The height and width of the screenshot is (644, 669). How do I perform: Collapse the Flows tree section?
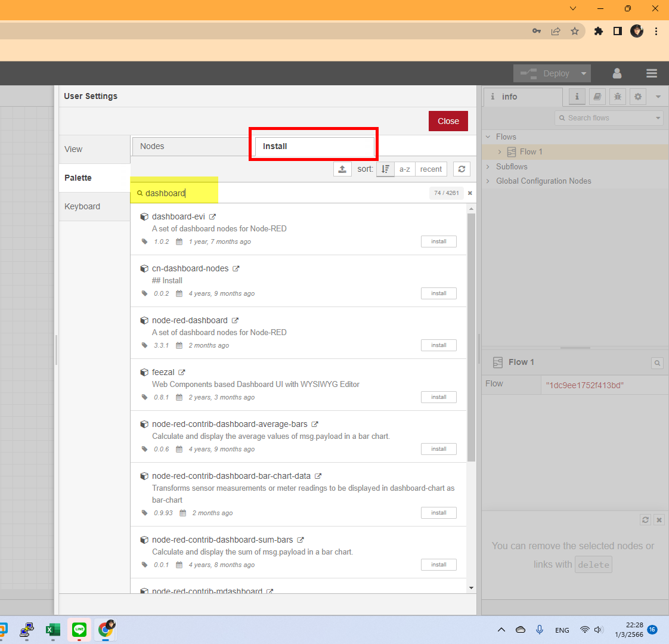[x=488, y=137]
